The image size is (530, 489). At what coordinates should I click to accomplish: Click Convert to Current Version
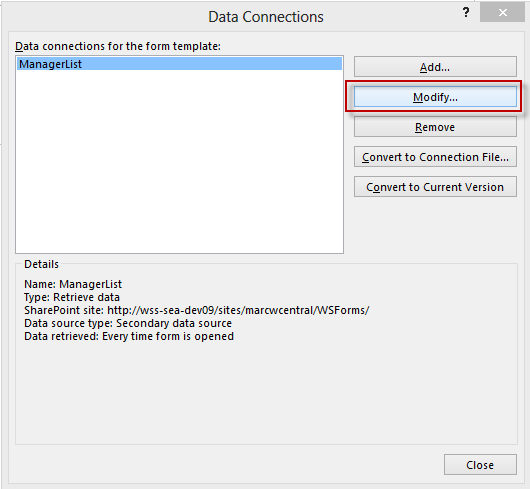(x=435, y=187)
